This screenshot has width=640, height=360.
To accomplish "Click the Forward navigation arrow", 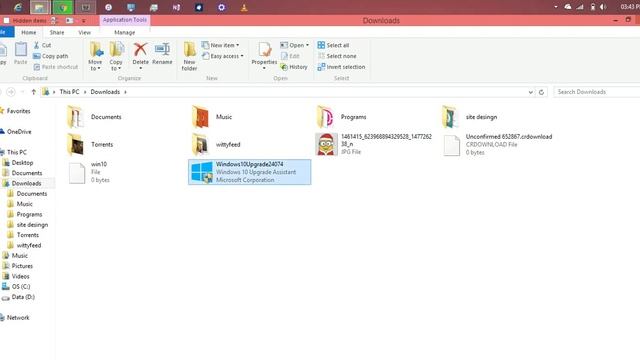I will pos(11,92).
